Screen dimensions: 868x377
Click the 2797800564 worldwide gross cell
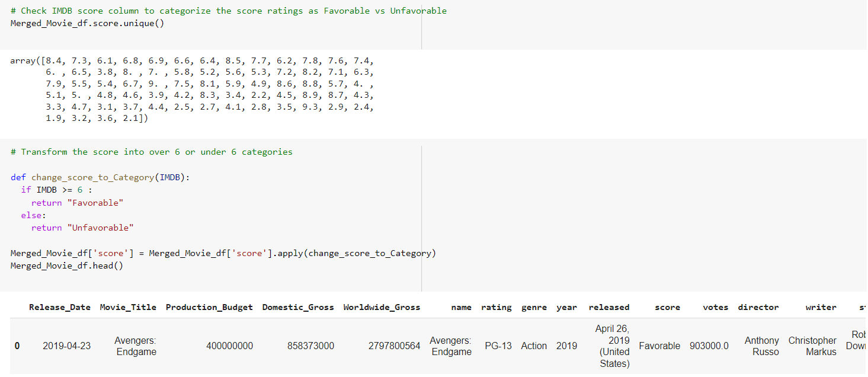point(394,346)
